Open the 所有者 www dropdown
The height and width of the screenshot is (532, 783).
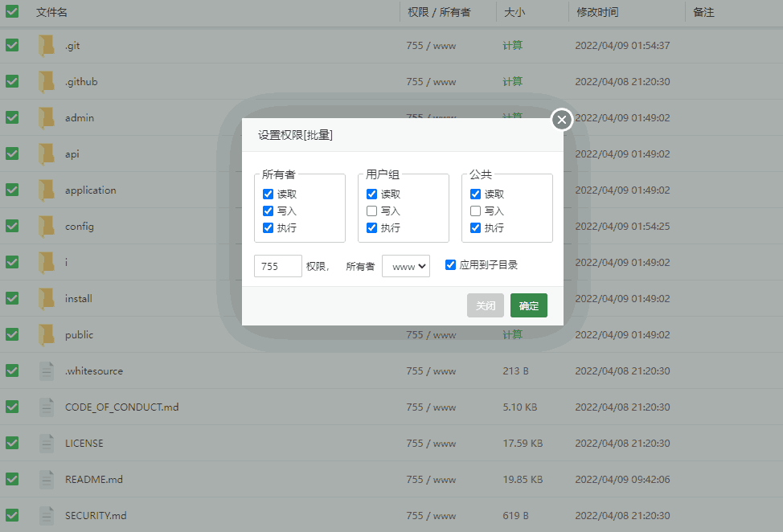(406, 266)
